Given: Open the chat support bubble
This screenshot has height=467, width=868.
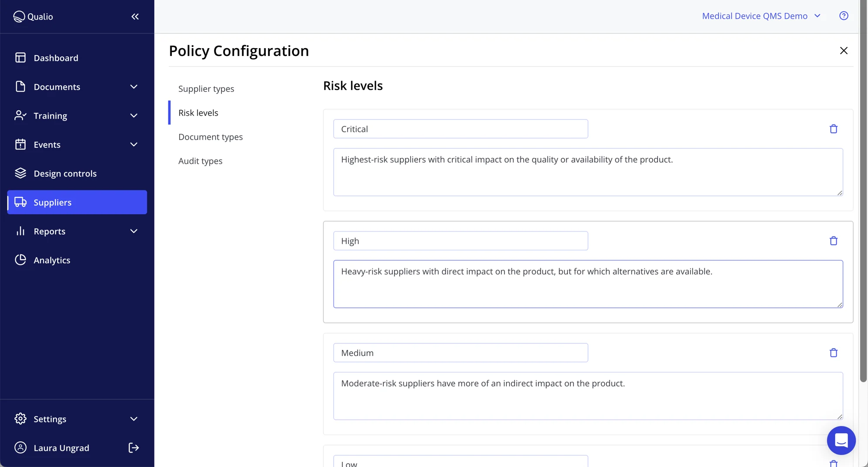Looking at the screenshot, I should pyautogui.click(x=841, y=440).
